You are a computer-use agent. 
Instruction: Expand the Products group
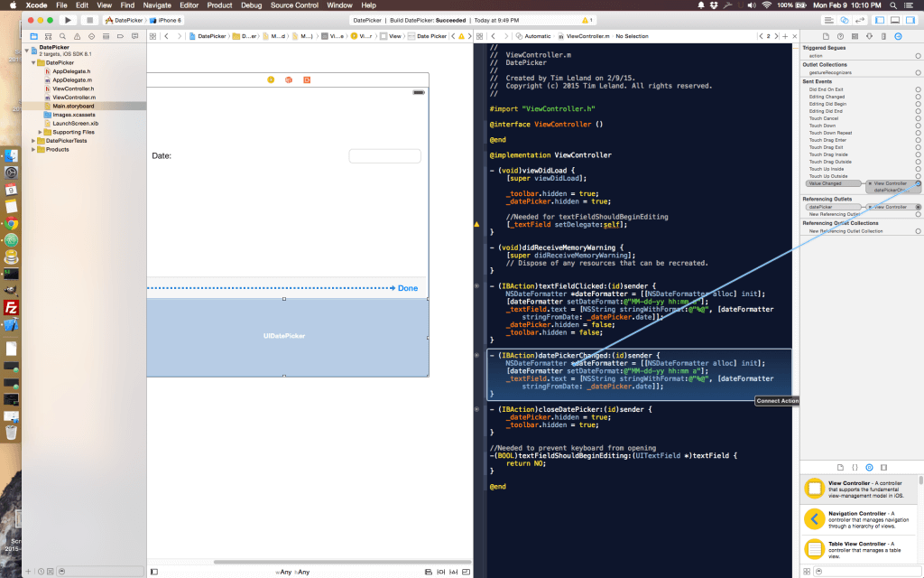[x=33, y=149]
